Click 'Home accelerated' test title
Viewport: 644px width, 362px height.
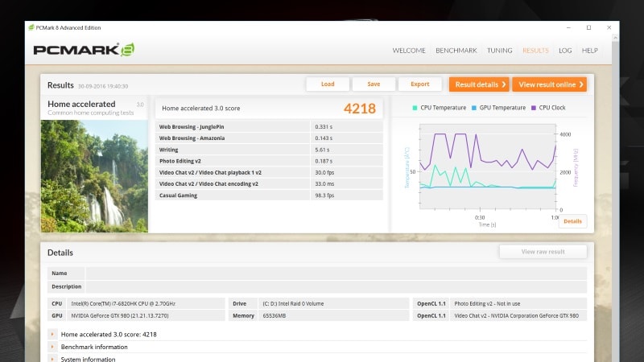coord(81,105)
